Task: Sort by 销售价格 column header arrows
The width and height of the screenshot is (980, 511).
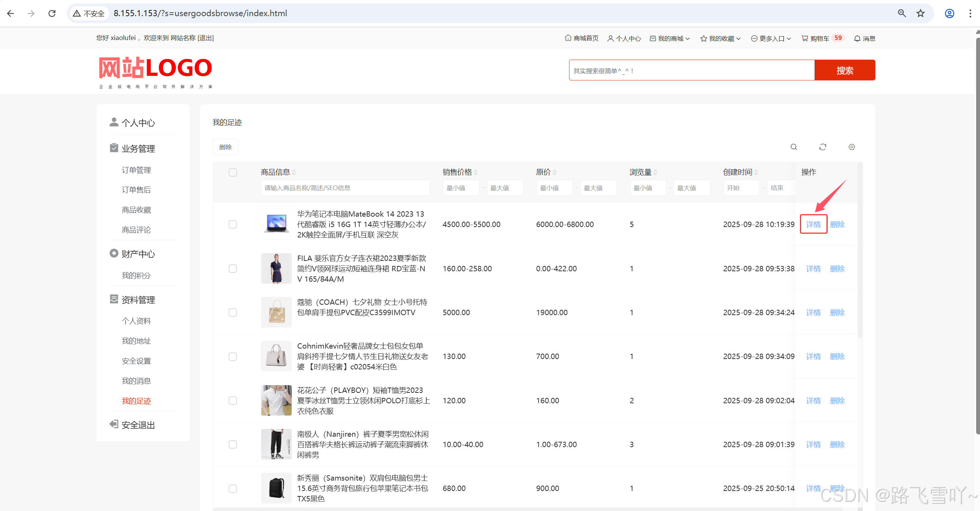Action: (x=476, y=172)
